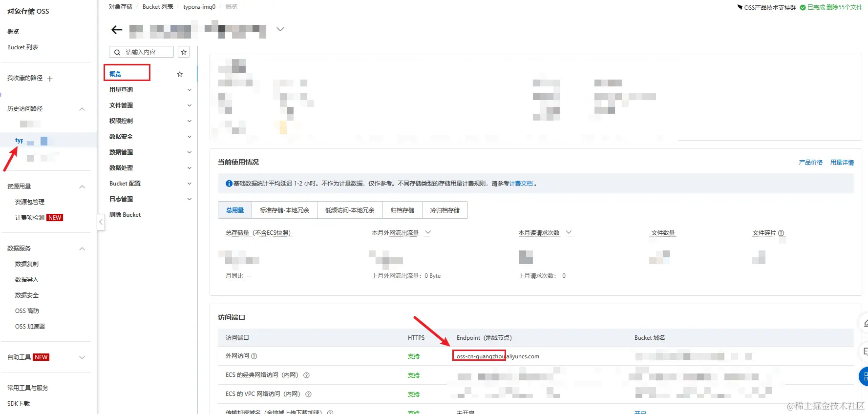868x414 pixels.
Task: Click the 用量详情 link
Action: click(x=842, y=163)
